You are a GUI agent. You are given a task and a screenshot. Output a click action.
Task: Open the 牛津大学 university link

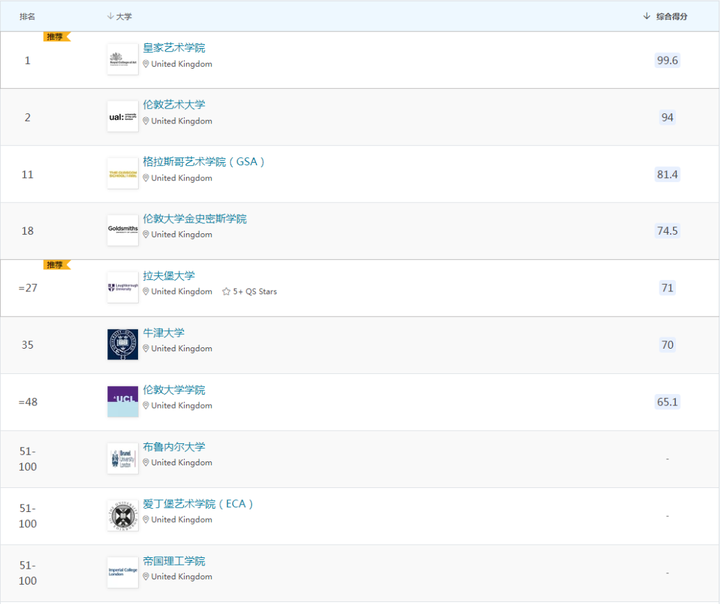[163, 333]
